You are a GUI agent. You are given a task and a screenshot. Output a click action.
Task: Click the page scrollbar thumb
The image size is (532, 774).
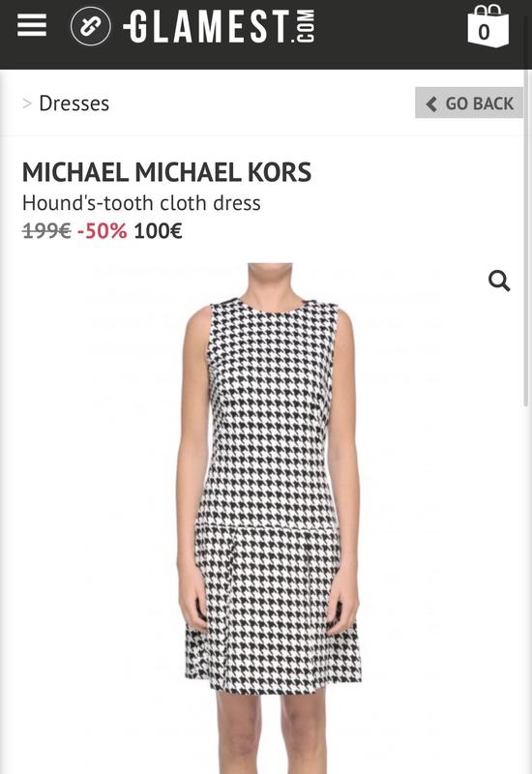click(x=526, y=237)
